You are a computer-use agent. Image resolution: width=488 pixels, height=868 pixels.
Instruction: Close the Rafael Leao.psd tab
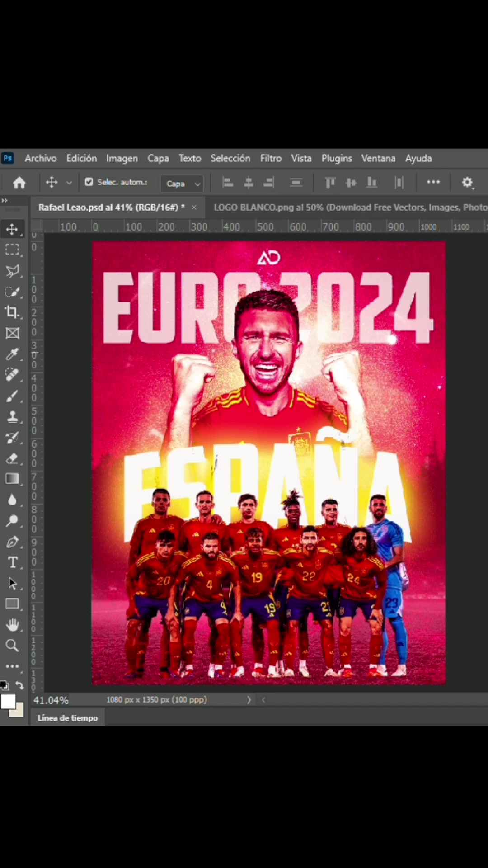[194, 208]
